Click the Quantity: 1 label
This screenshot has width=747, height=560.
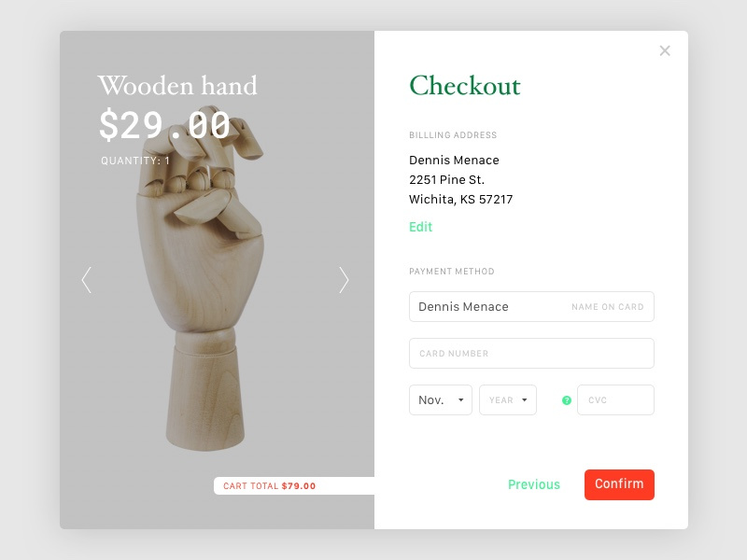coord(135,161)
